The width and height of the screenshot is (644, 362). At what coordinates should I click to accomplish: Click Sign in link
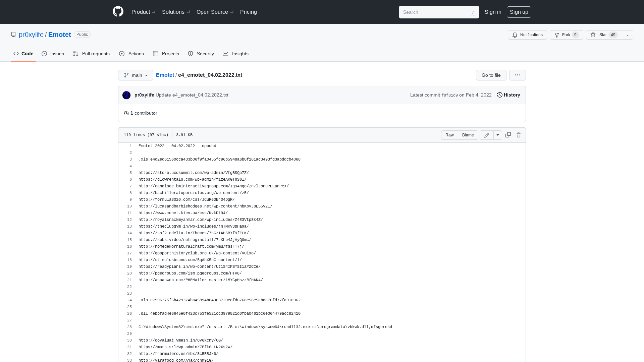(x=493, y=12)
